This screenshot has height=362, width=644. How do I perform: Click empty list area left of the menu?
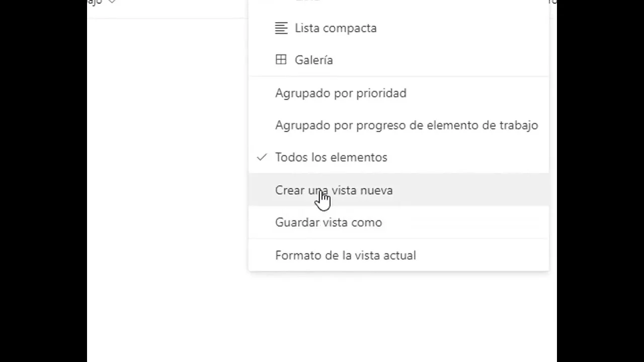[x=166, y=151]
